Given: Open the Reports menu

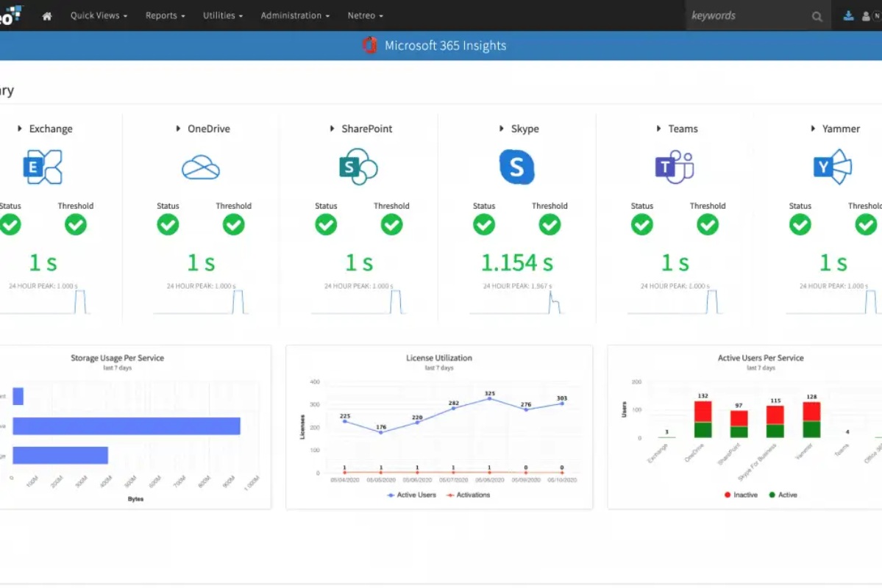Looking at the screenshot, I should pyautogui.click(x=166, y=15).
